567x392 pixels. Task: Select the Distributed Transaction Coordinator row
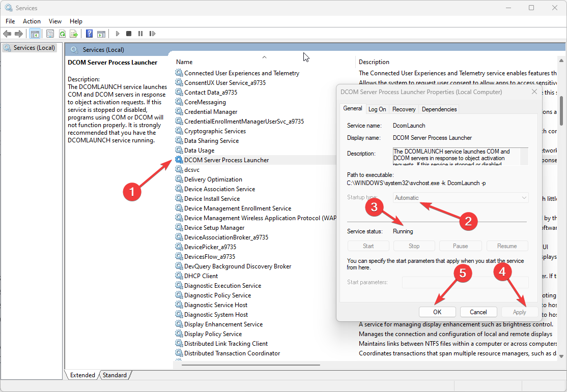click(232, 353)
